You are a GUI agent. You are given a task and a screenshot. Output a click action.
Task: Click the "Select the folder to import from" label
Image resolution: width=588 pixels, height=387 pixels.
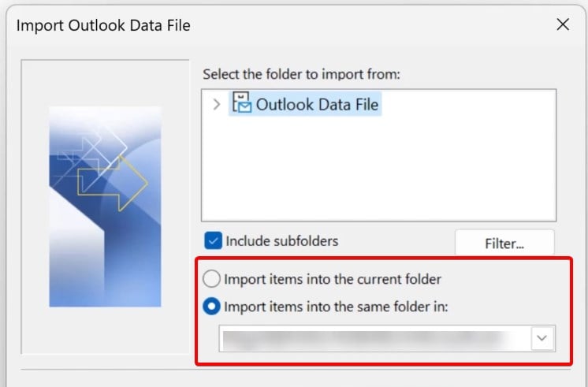(302, 75)
